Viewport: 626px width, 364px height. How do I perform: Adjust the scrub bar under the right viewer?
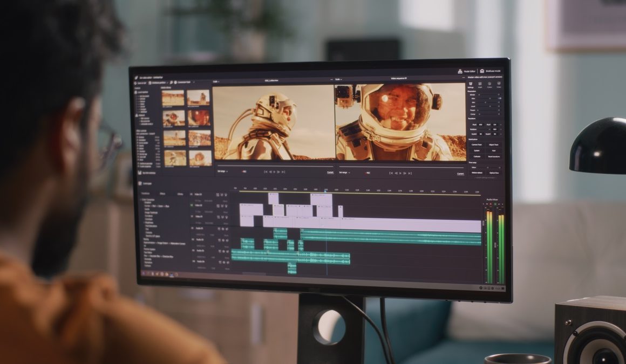[x=399, y=166]
